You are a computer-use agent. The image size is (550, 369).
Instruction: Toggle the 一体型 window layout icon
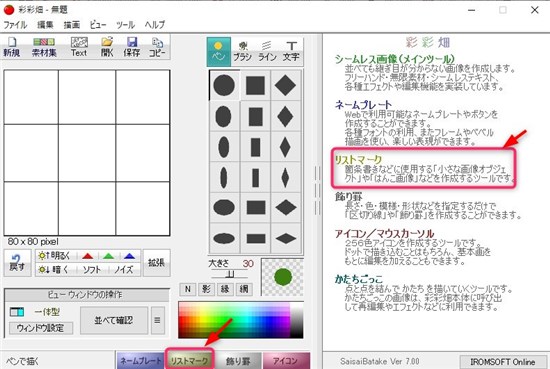click(x=17, y=311)
